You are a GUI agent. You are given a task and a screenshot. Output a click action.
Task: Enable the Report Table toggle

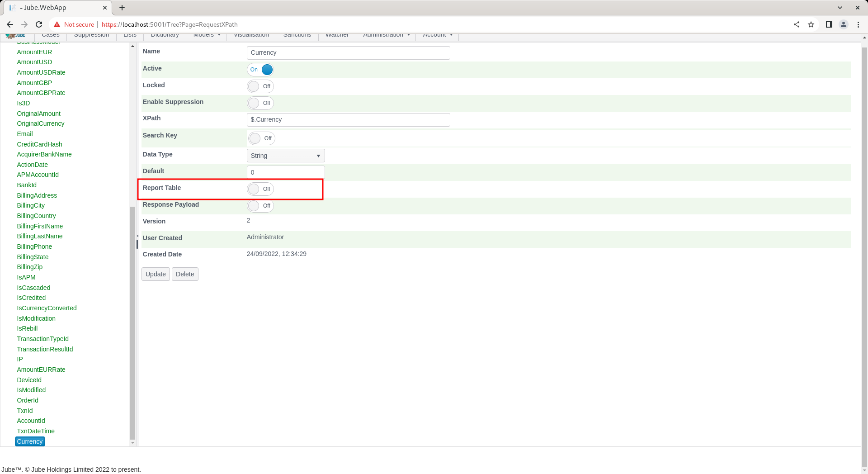tap(260, 189)
